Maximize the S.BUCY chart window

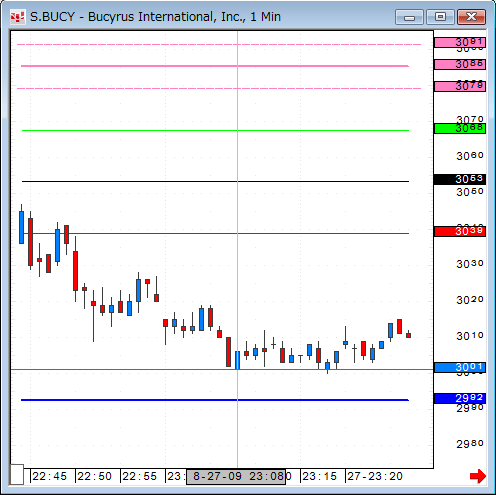click(440, 17)
